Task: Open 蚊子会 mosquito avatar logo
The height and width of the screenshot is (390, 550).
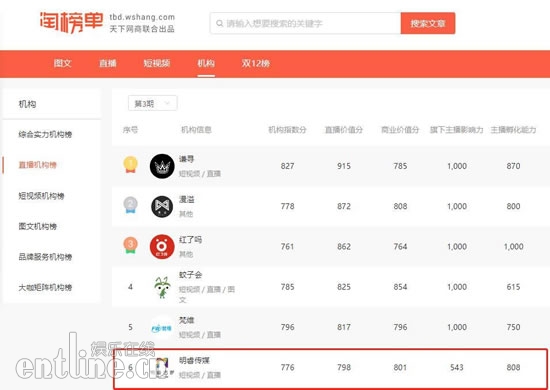Action: pos(162,287)
